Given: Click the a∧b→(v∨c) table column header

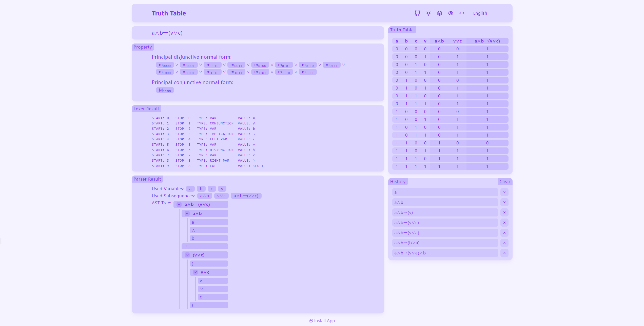Looking at the screenshot, I should coord(487,41).
